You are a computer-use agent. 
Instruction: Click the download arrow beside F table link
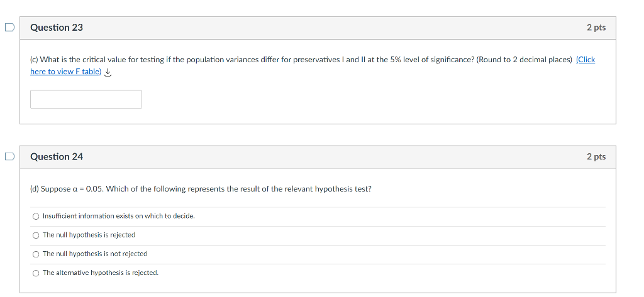108,72
